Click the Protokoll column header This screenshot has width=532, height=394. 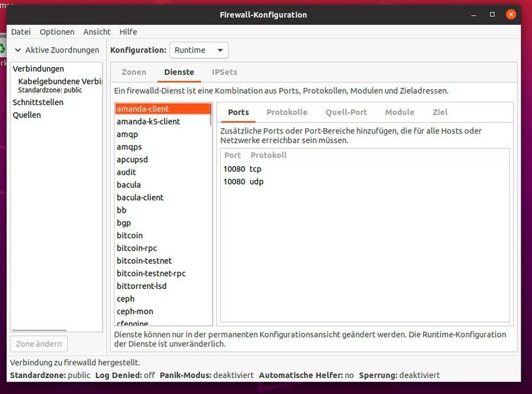[269, 155]
